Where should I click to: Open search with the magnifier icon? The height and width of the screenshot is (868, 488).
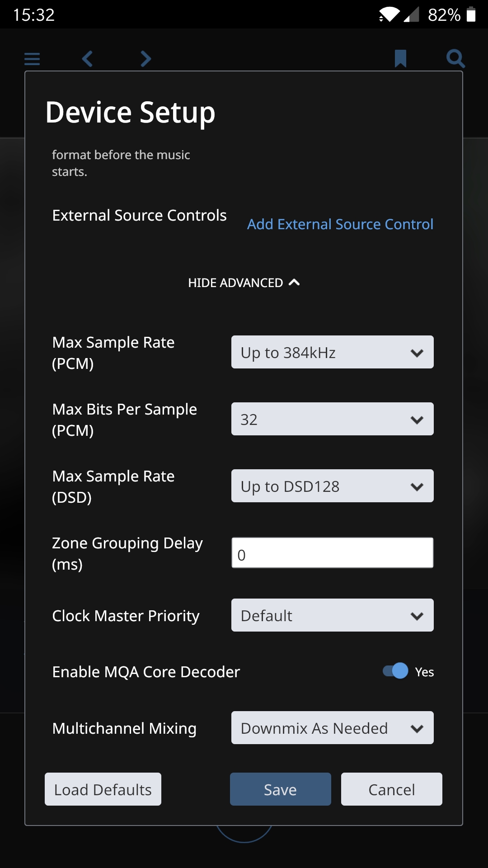pos(455,59)
